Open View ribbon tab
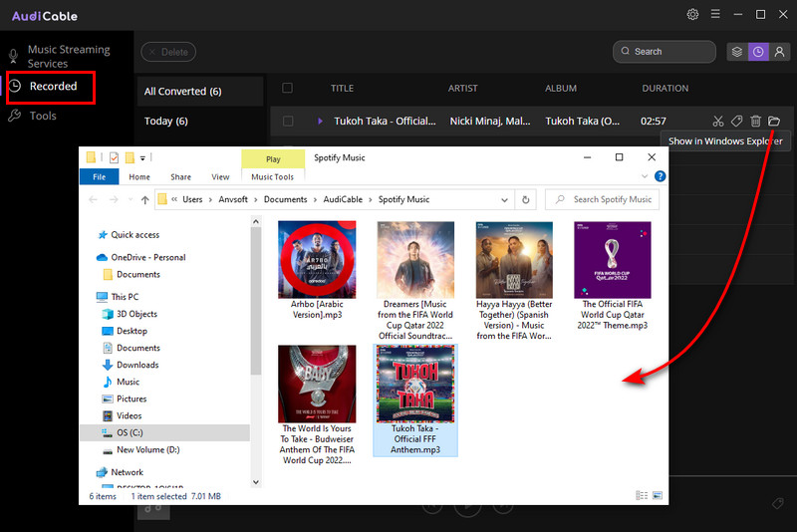Viewport: 797px width, 532px height. tap(220, 176)
